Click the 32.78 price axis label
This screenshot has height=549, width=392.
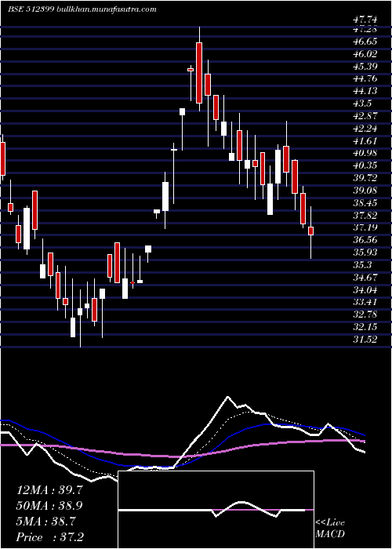point(365,314)
